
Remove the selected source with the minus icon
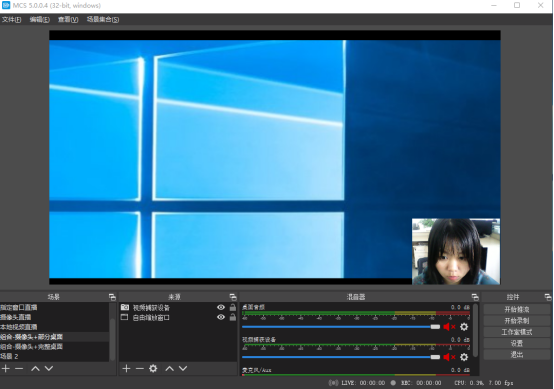140,369
